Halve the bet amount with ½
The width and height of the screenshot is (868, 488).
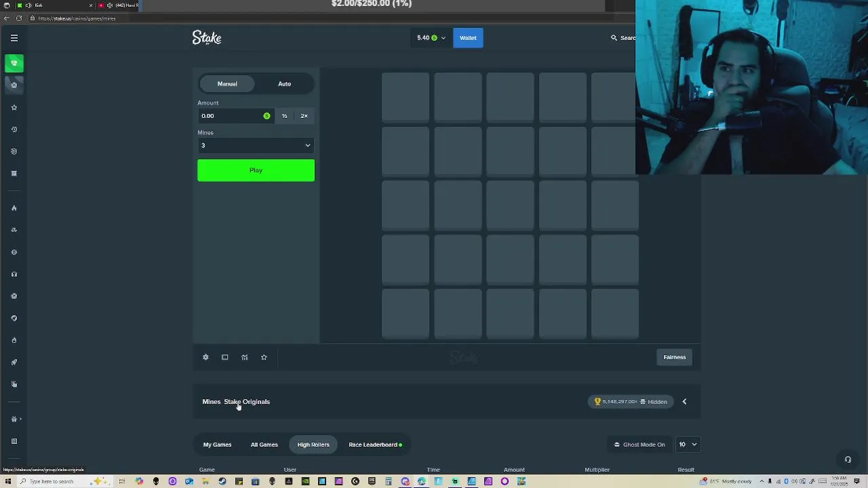pos(285,116)
